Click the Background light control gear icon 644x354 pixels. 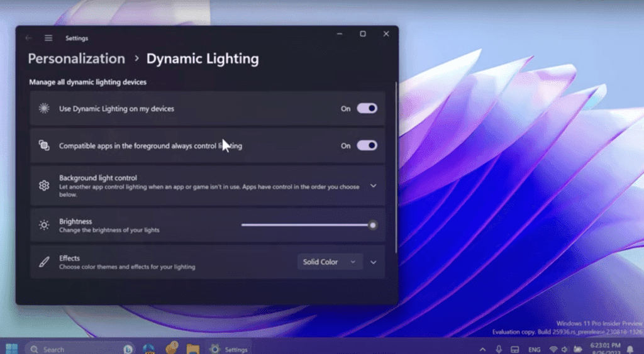click(44, 185)
